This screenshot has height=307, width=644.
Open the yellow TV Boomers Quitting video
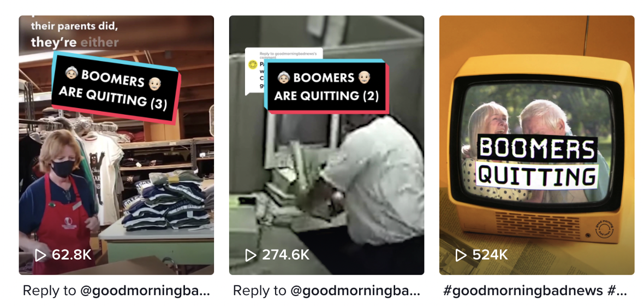537,145
